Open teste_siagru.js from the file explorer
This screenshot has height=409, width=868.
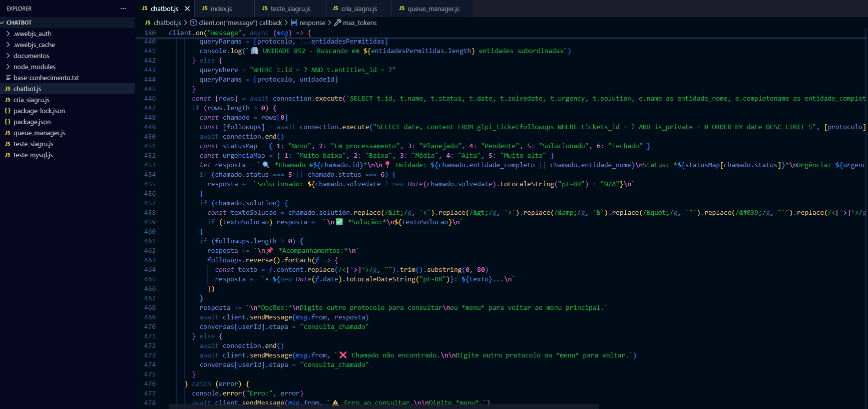[x=33, y=144]
